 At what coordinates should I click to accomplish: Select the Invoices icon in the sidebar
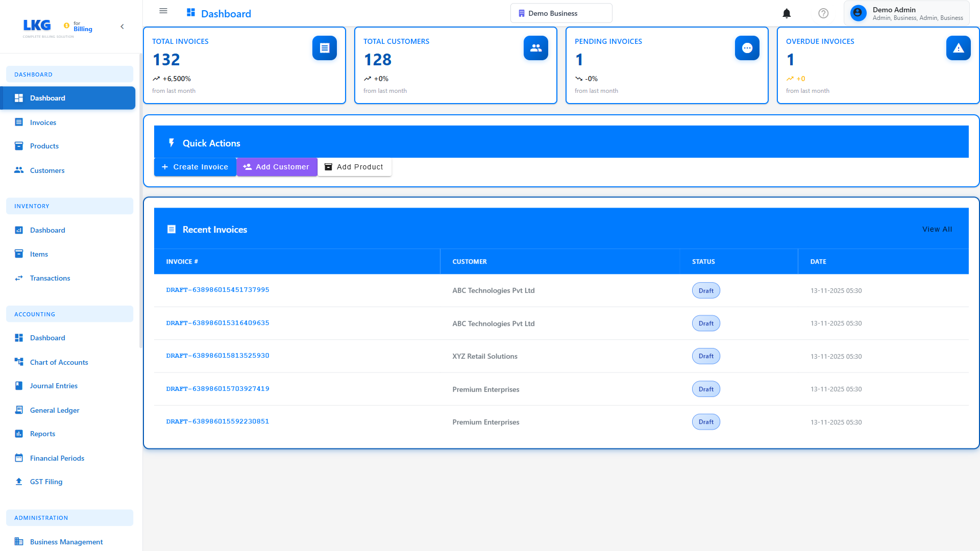click(x=19, y=122)
